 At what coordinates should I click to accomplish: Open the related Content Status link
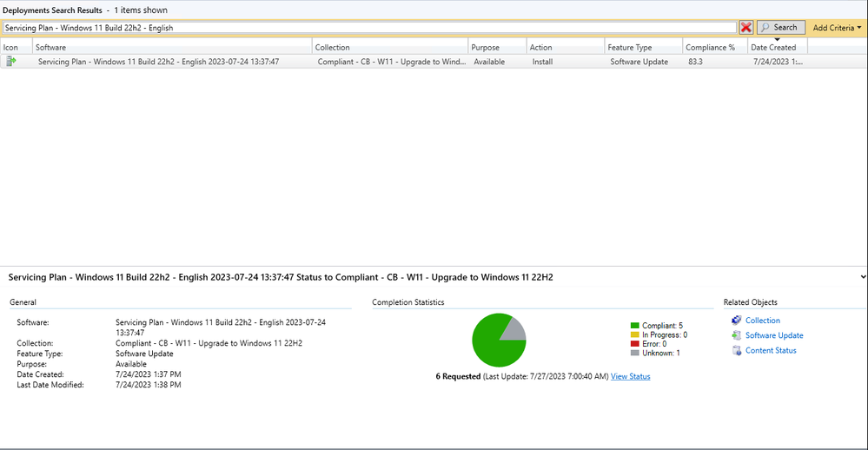coord(771,350)
